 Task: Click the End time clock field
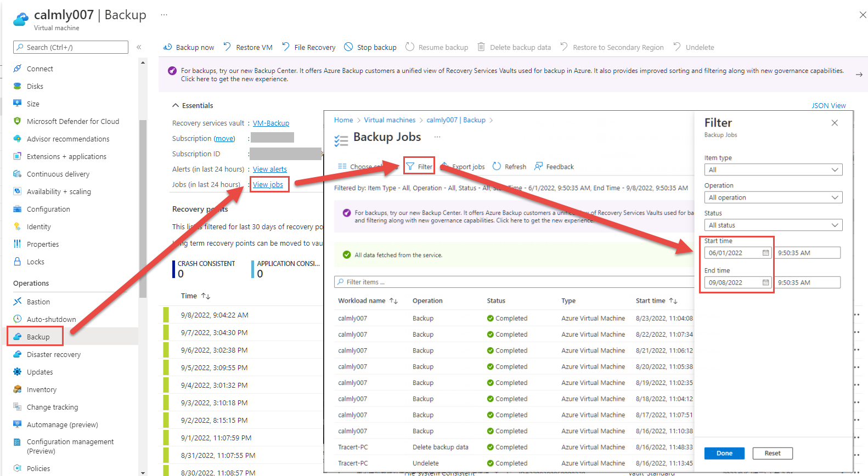(807, 282)
